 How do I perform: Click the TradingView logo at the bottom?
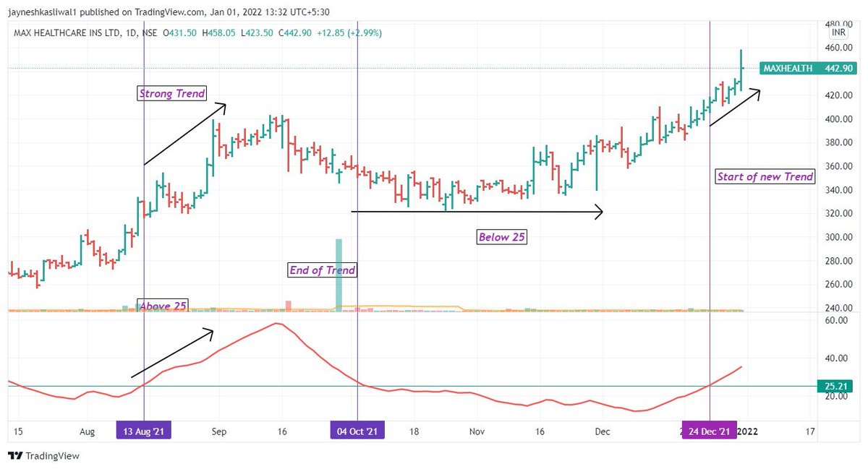tap(43, 456)
